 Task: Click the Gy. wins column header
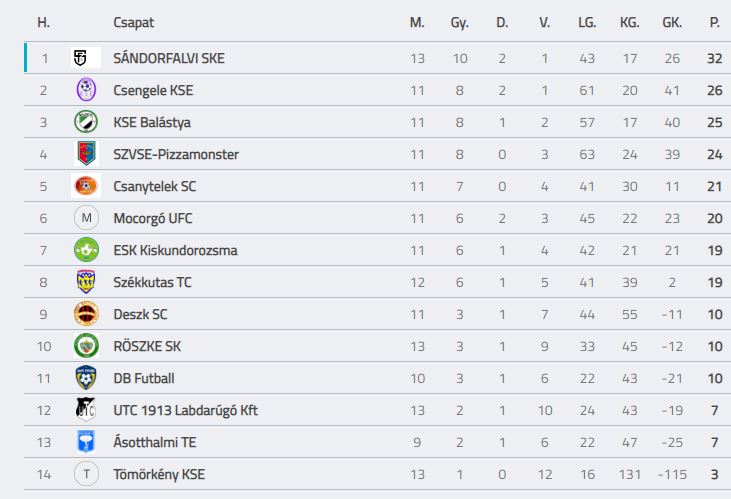[460, 22]
